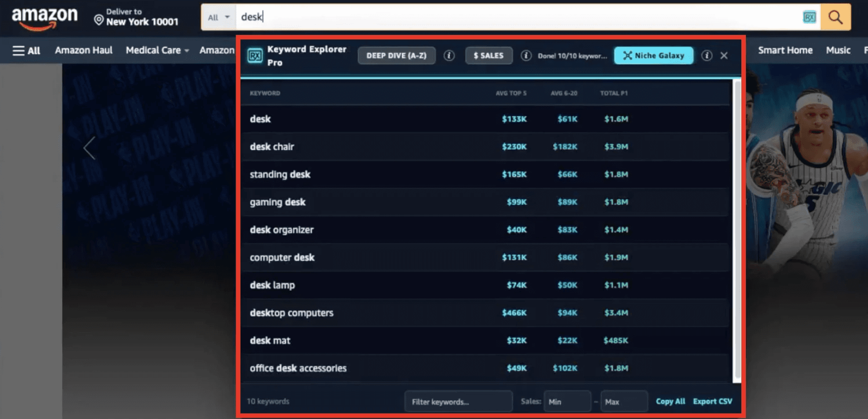
Task: Open the hamburger All menu
Action: pyautogui.click(x=26, y=50)
